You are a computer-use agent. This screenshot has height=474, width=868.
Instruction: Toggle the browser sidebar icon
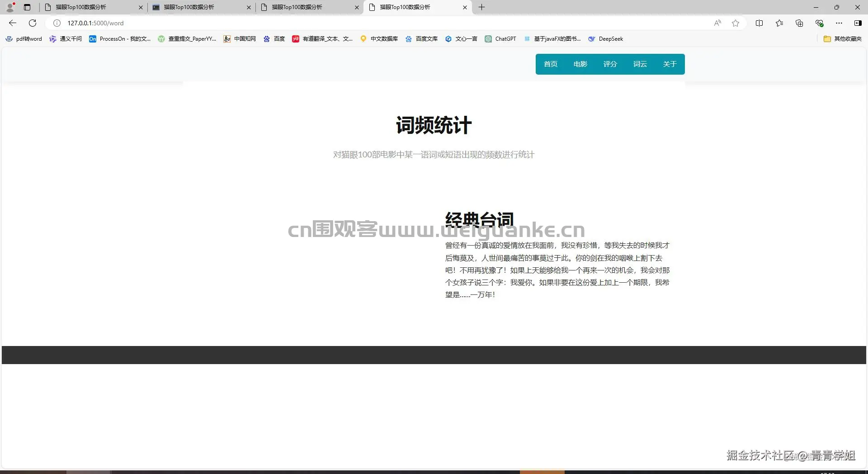tap(858, 23)
